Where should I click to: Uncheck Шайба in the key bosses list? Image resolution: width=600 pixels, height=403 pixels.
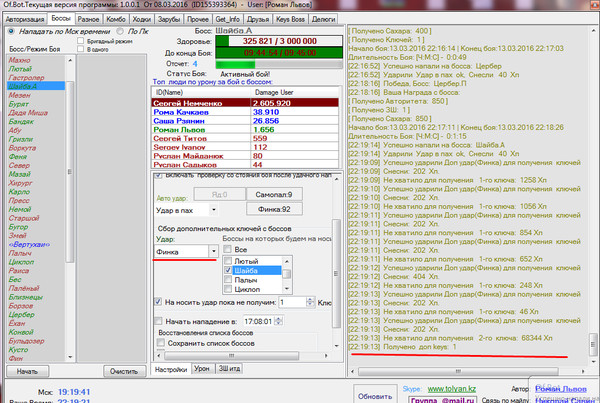point(228,271)
